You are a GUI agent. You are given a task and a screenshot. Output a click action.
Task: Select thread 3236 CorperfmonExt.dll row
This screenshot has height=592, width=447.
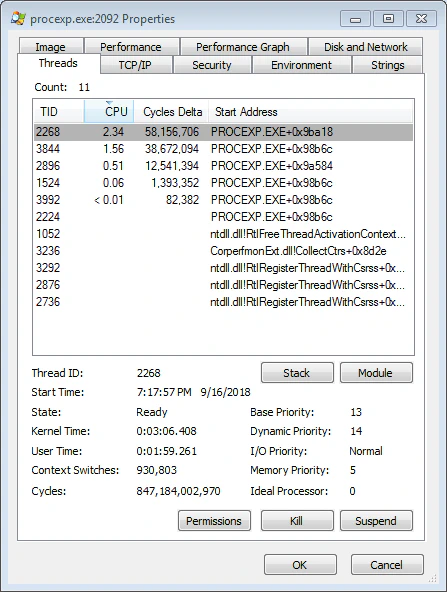[x=224, y=251]
